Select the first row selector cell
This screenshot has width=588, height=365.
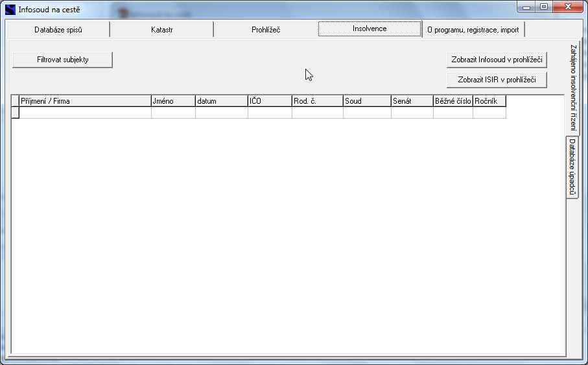15,113
